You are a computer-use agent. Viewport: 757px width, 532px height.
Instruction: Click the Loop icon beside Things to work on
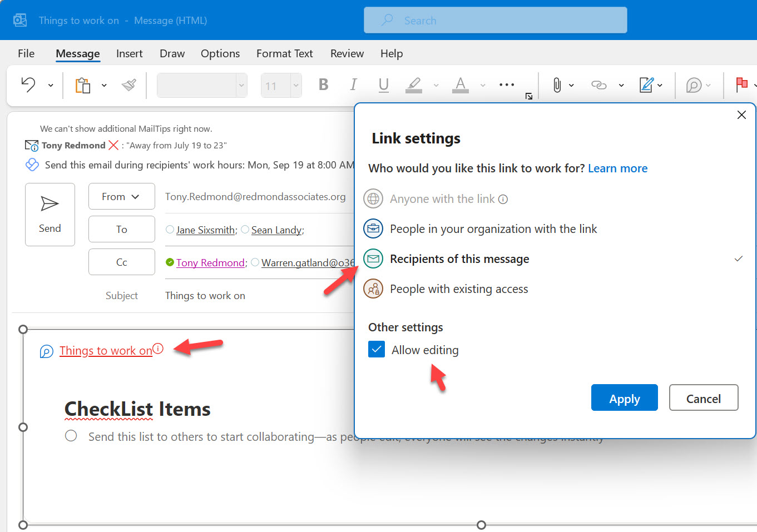click(x=47, y=351)
